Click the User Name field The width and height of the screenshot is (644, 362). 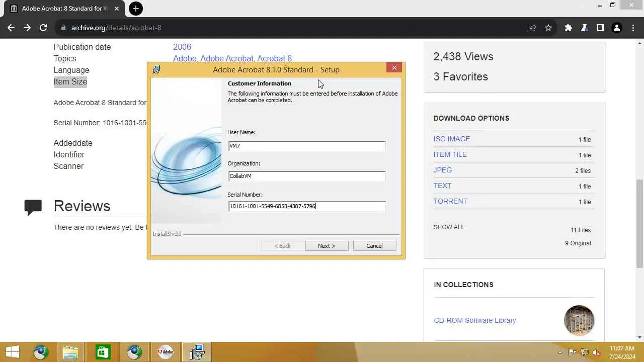point(307,146)
